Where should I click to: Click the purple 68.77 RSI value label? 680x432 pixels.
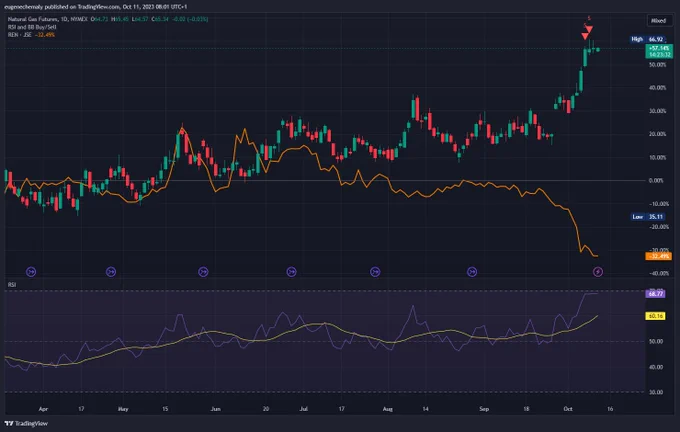click(x=655, y=294)
